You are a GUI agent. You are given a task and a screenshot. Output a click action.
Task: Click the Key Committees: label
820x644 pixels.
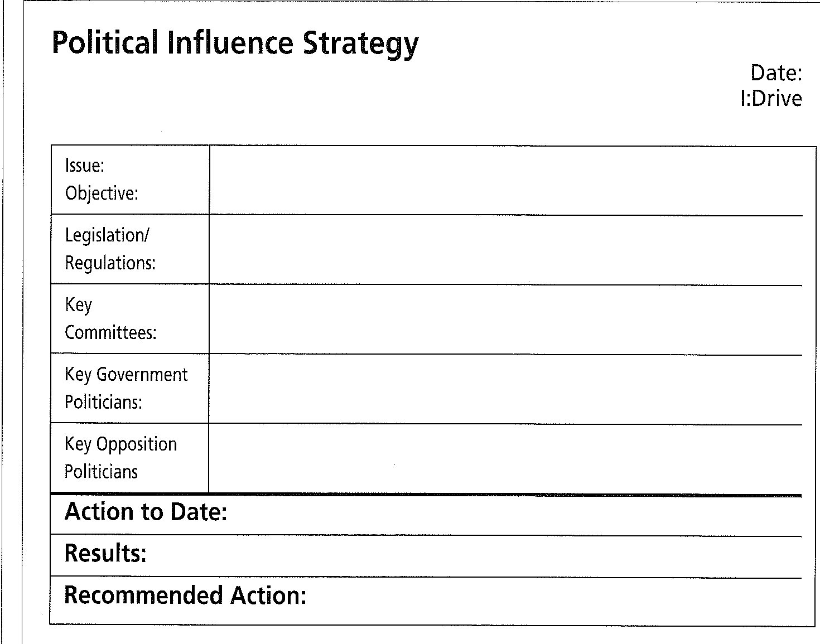point(110,319)
